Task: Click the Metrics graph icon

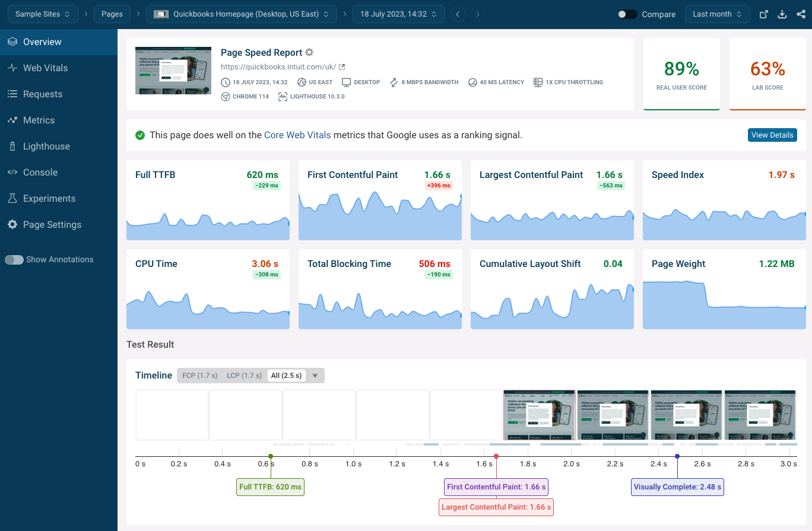Action: 12,120
